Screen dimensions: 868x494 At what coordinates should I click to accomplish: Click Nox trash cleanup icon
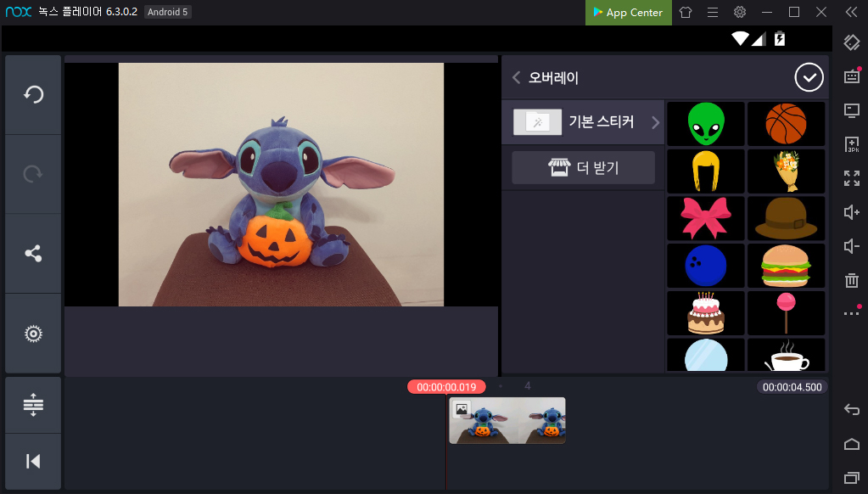click(851, 279)
